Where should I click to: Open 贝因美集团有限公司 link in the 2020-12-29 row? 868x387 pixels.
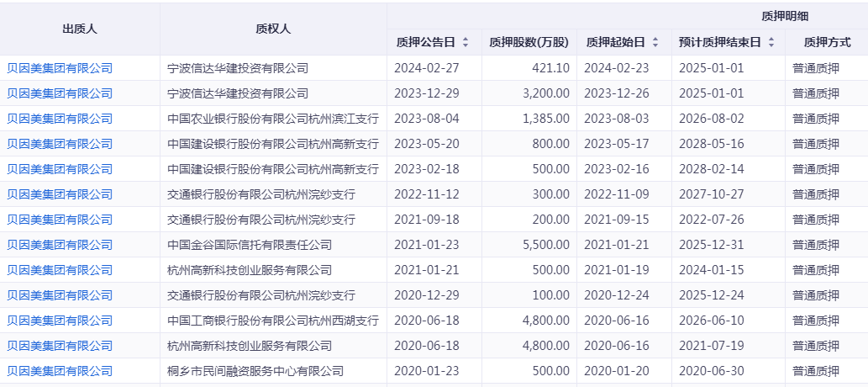[x=60, y=295]
